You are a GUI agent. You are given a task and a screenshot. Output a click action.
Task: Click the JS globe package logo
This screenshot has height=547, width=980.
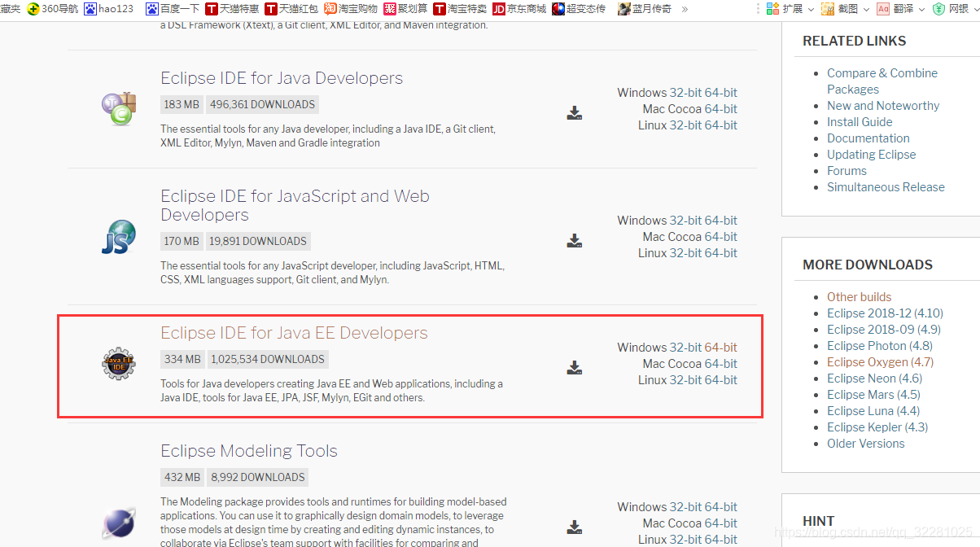pyautogui.click(x=119, y=237)
